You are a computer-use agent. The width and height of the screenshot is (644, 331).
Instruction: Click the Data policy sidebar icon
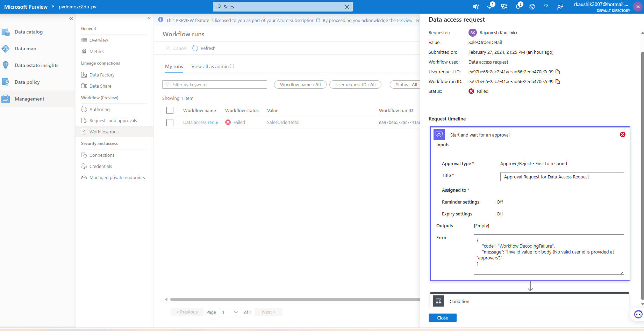pos(6,82)
